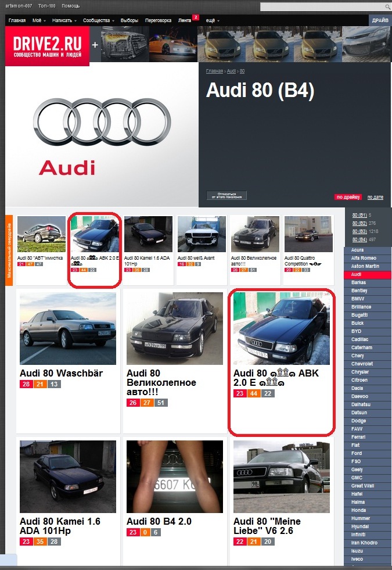Open the Audi 80 weiß Avant thumbnail
Screen dimensions: 392x570
pyautogui.click(x=202, y=234)
